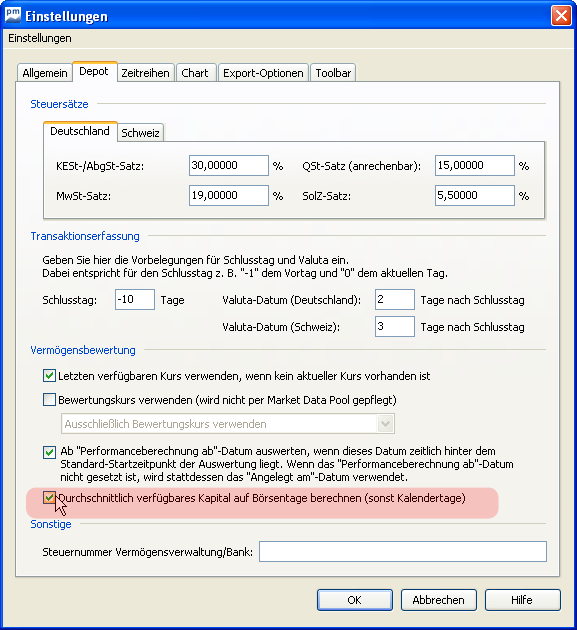577x630 pixels.
Task: Select the Export-Optionen tab
Action: [x=263, y=73]
